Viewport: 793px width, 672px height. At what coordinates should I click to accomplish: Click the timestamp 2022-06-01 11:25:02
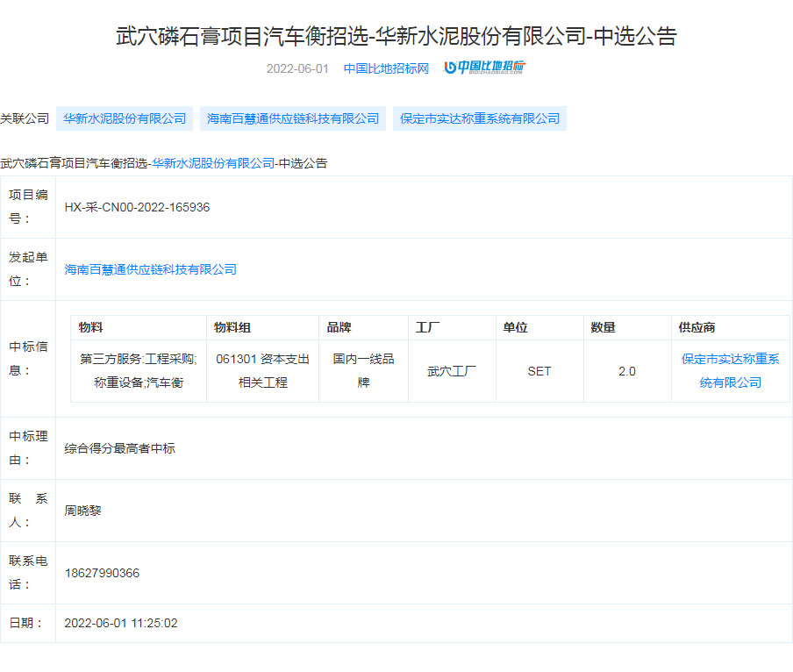[x=121, y=623]
